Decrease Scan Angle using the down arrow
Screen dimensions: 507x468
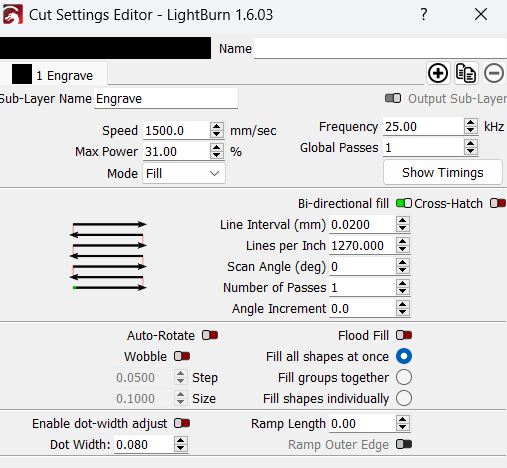(x=403, y=270)
